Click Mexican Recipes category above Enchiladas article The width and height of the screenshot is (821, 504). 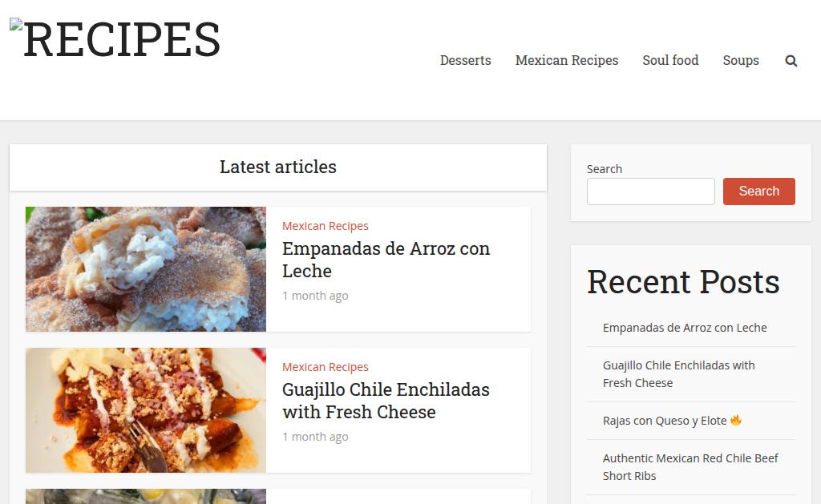(x=326, y=367)
